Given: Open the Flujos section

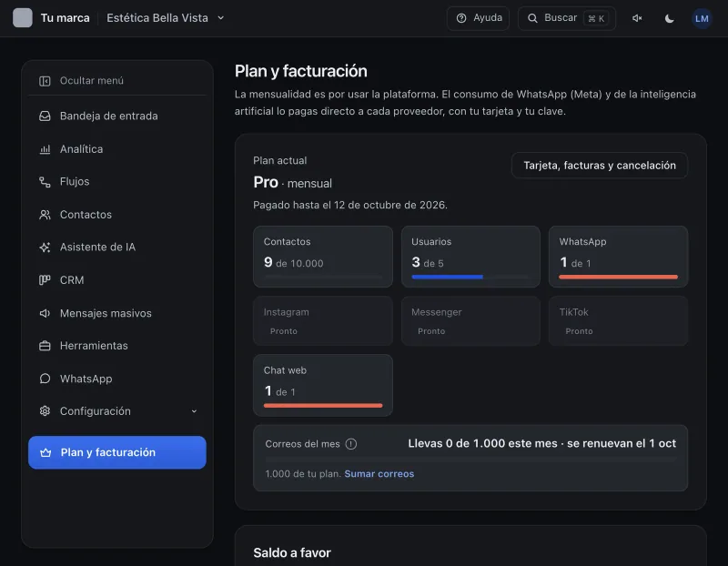Looking at the screenshot, I should point(117,182).
